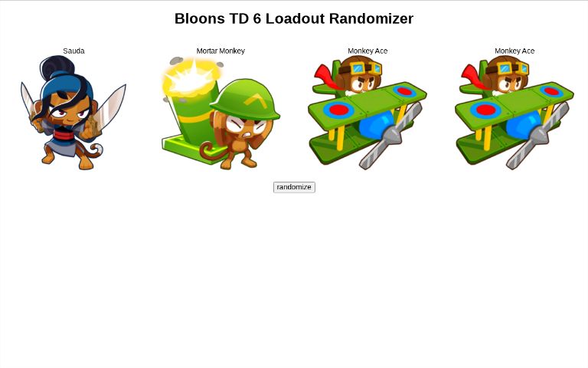Click the Monkey Ace plane beside Mortar Monkey

[367, 113]
